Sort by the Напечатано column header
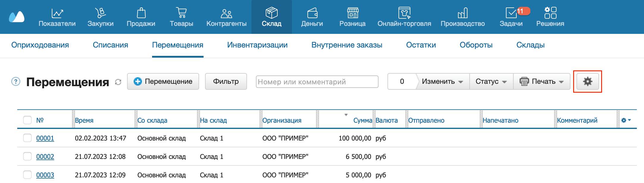The image size is (644, 183). tap(501, 120)
